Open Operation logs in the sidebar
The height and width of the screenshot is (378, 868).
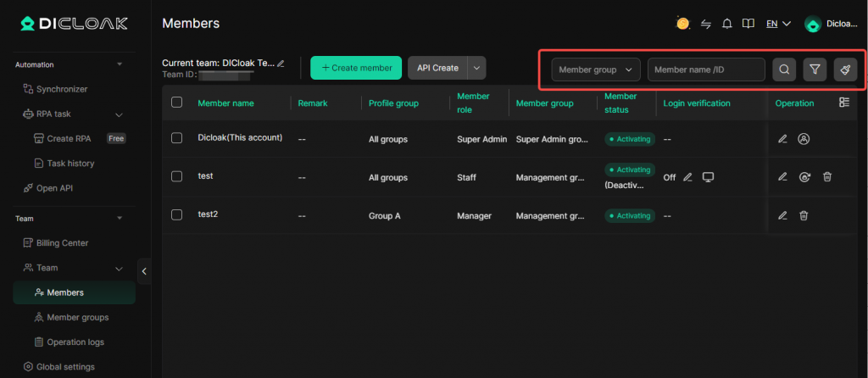(x=75, y=342)
